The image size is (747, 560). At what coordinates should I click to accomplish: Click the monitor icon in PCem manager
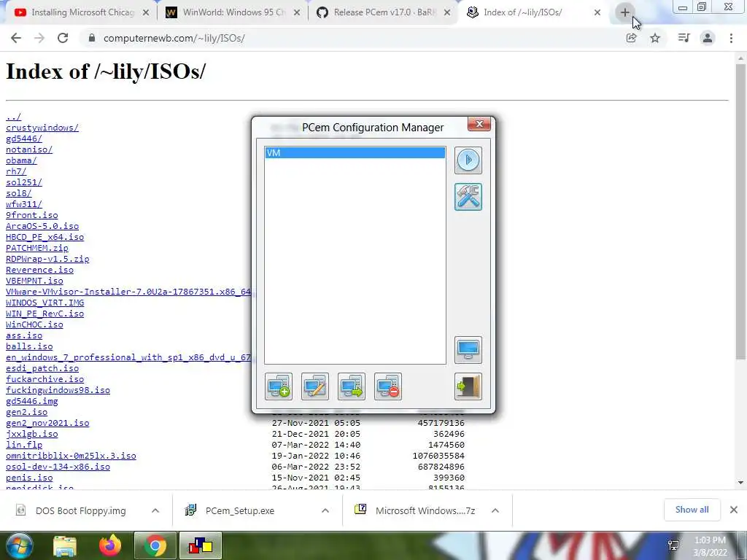click(468, 350)
